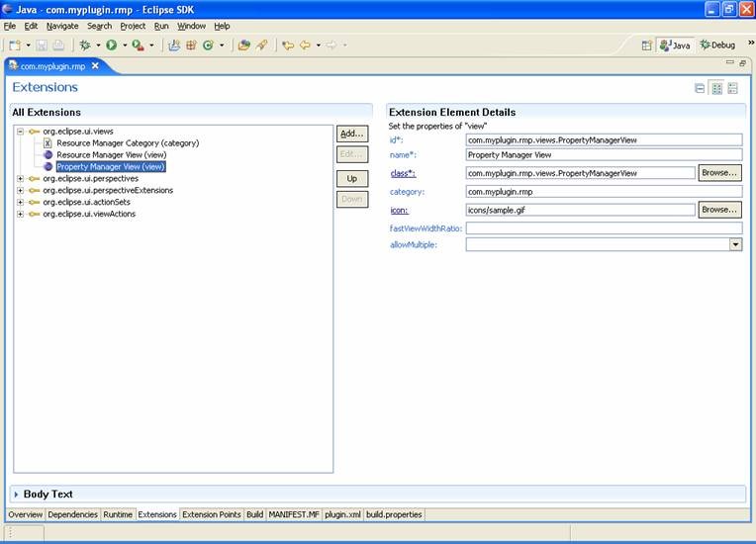Open the Debug dropdown arrow

point(98,45)
